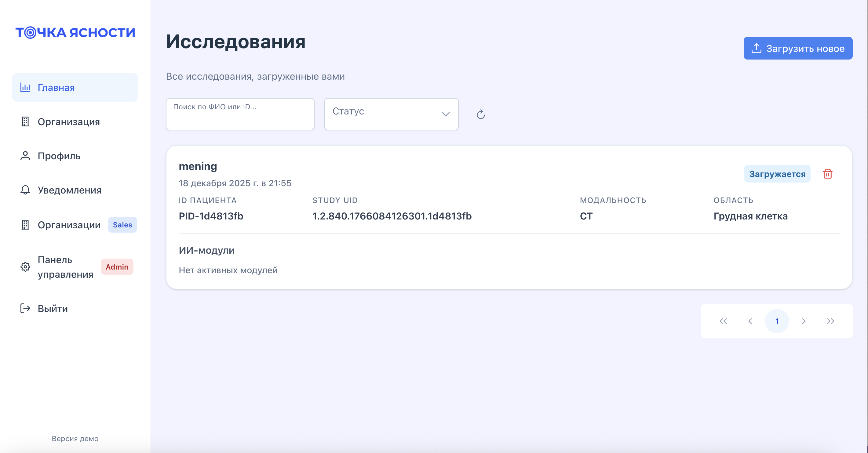Screen dimensions: 868x453
Task: Click the area value Грудная клетка
Action: (x=750, y=216)
